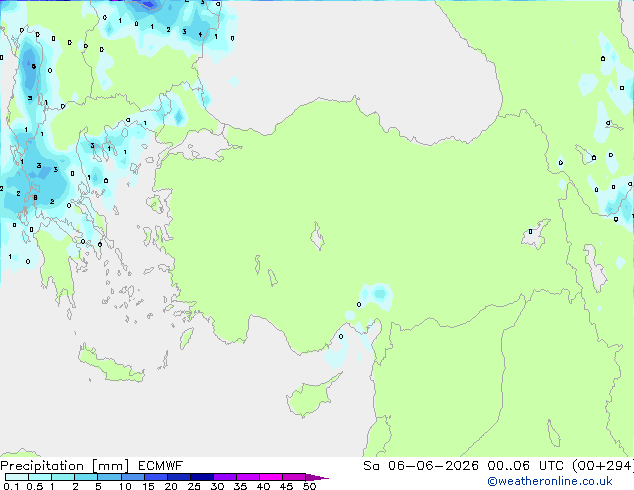Click the '35' legend scale label
The image size is (634, 490).
point(240,486)
